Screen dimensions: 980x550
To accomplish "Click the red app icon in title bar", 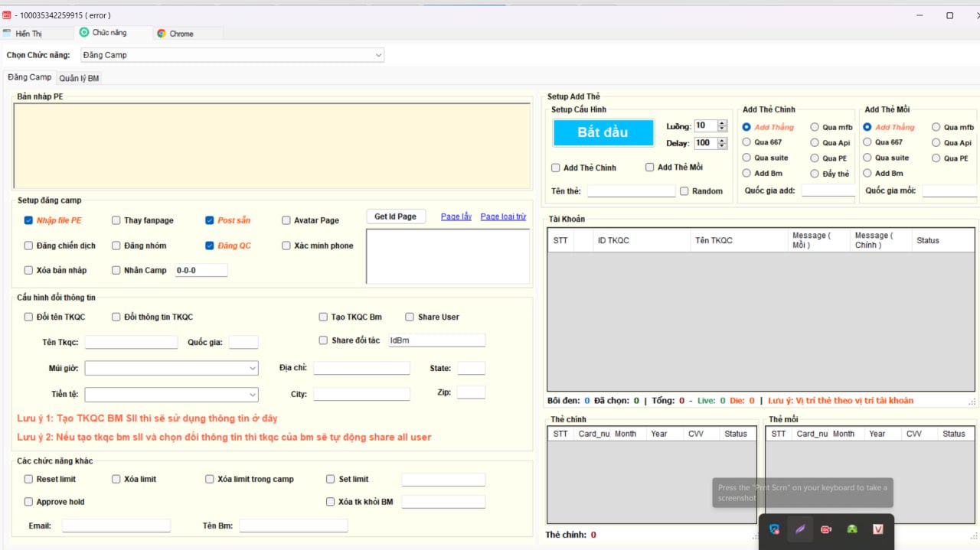I will pos(7,15).
